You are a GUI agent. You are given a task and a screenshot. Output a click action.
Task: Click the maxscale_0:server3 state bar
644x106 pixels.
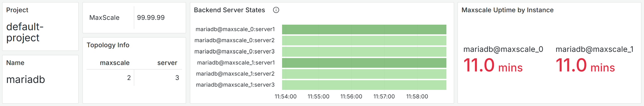tap(364, 52)
